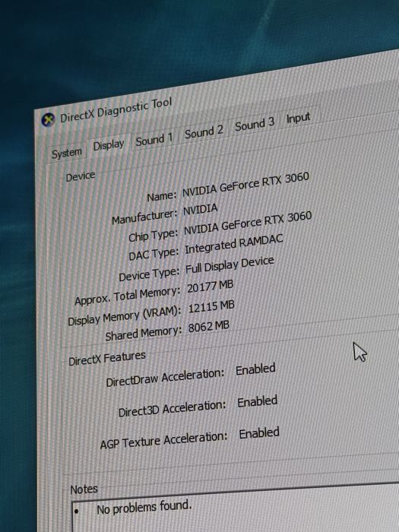Switch to the Input tab

(x=298, y=118)
